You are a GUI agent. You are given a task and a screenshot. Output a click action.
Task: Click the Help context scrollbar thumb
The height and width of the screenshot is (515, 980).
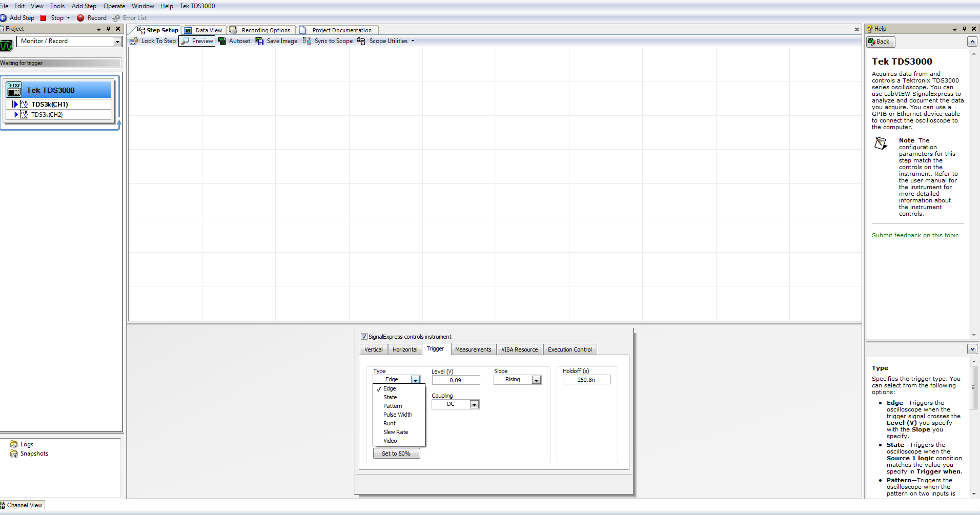pyautogui.click(x=974, y=387)
